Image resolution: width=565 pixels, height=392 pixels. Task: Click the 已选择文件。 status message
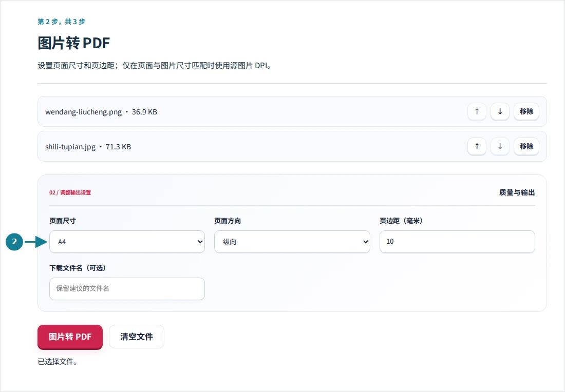click(58, 362)
